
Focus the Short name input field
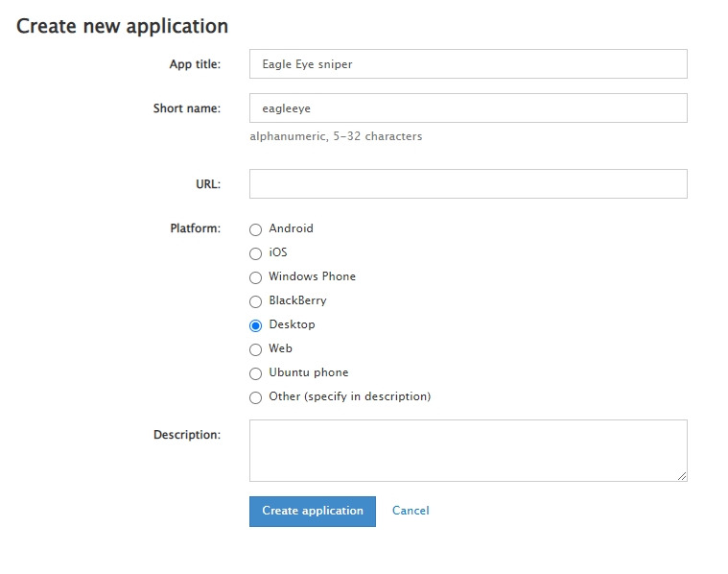point(468,108)
